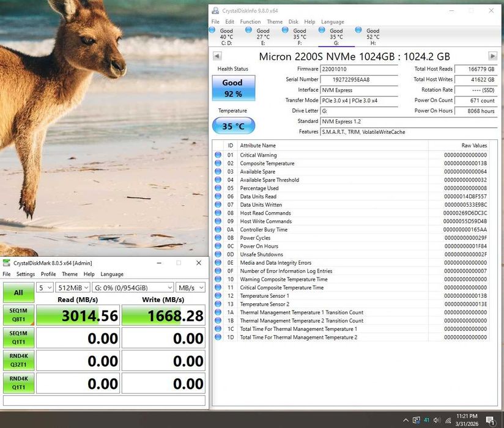Open network Wi-Fi tray icon

[448, 420]
